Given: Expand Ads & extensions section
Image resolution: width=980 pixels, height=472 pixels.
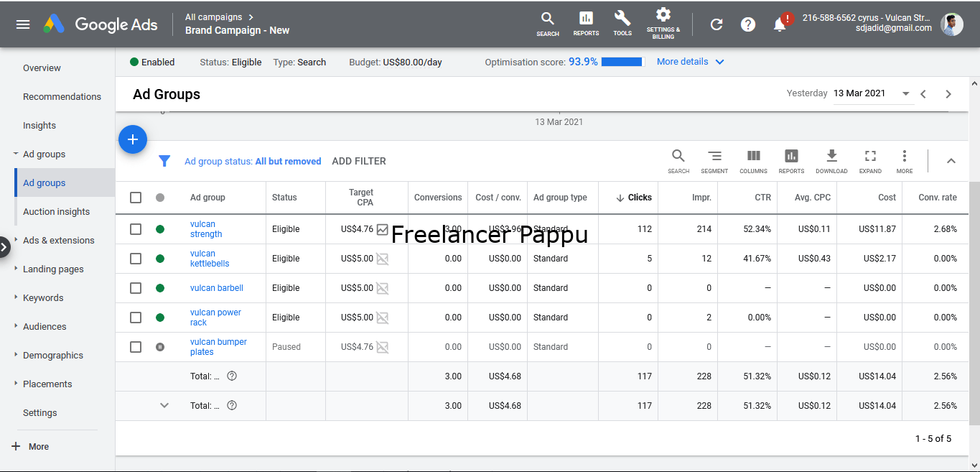Looking at the screenshot, I should (59, 241).
